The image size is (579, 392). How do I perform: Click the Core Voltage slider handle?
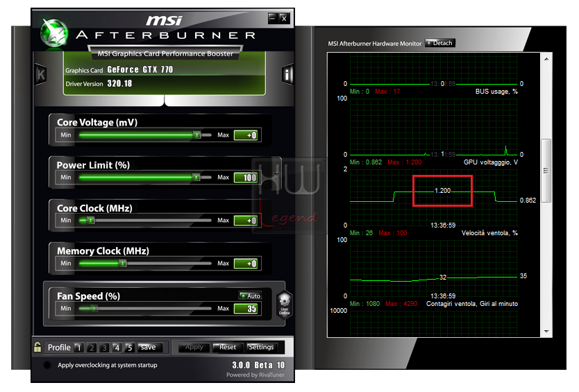click(196, 135)
